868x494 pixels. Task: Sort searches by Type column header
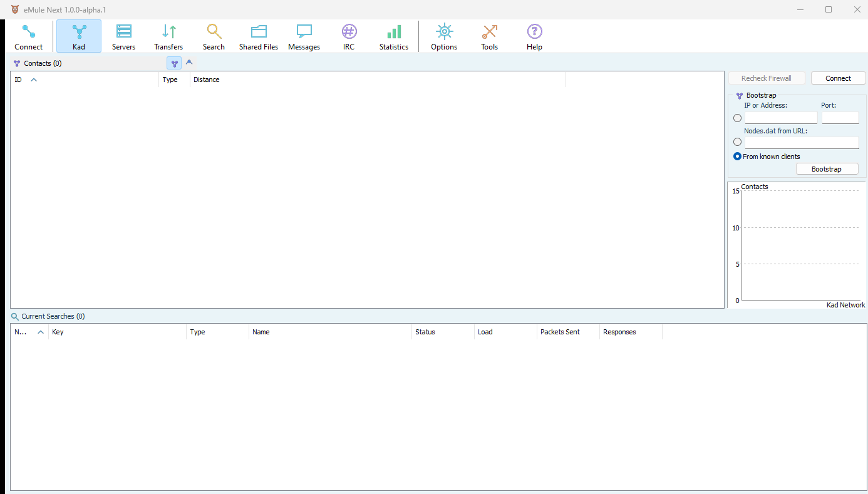[x=217, y=332]
